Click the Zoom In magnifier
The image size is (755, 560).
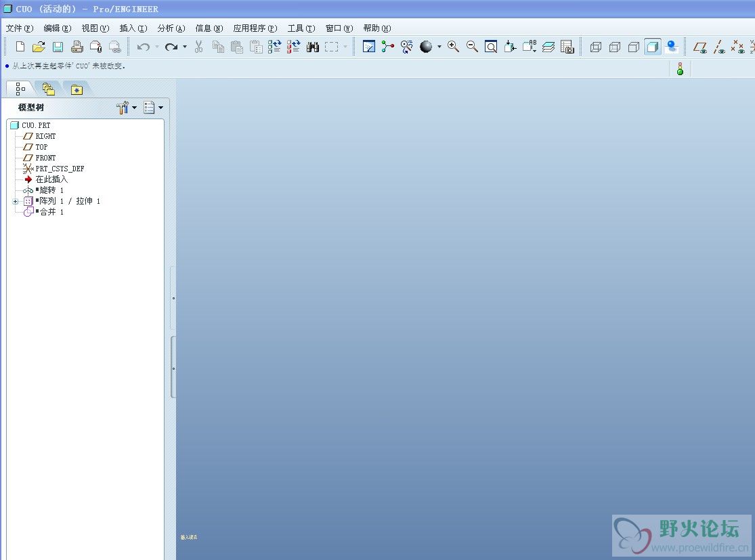[453, 47]
